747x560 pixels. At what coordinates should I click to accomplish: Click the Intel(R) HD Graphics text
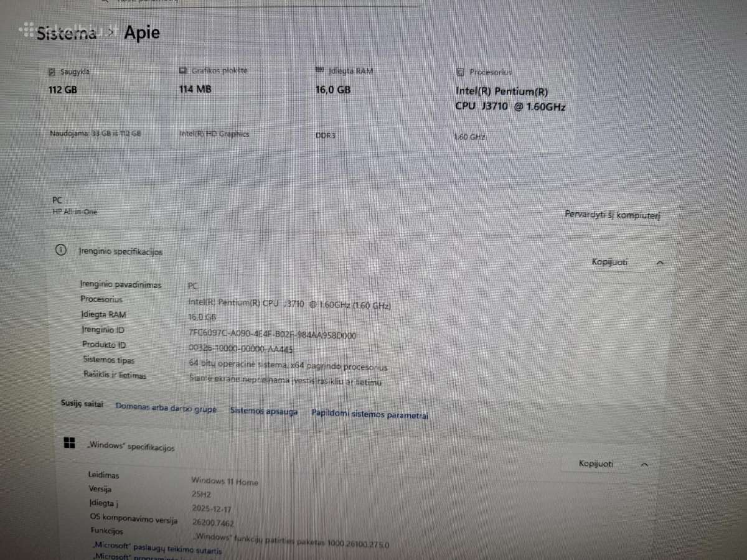pos(214,134)
